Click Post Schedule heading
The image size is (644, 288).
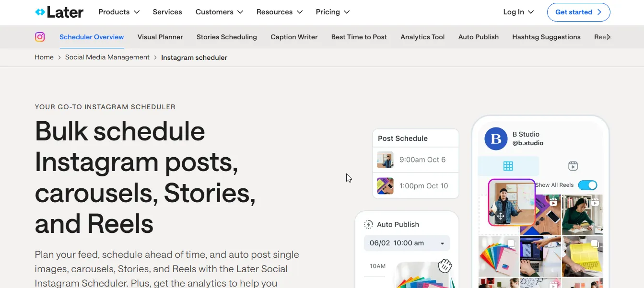pyautogui.click(x=403, y=138)
